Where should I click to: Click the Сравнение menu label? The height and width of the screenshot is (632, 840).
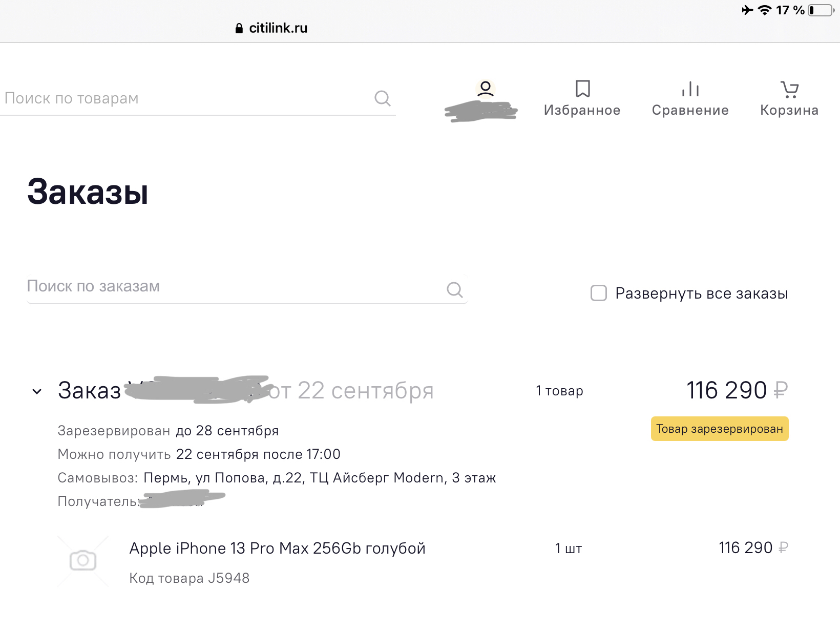[690, 110]
